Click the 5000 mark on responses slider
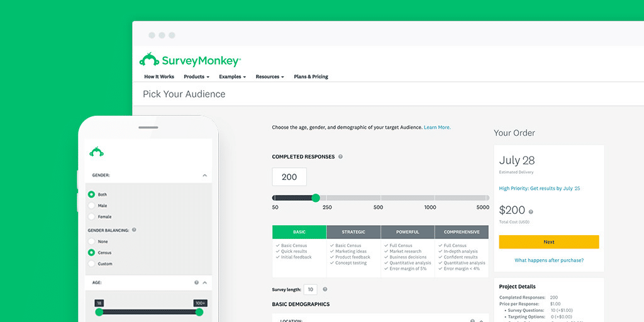This screenshot has height=322, width=644. pos(482,208)
